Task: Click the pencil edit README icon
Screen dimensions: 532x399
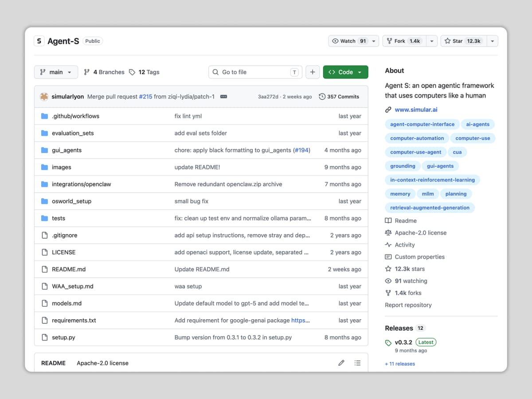Action: [341, 363]
